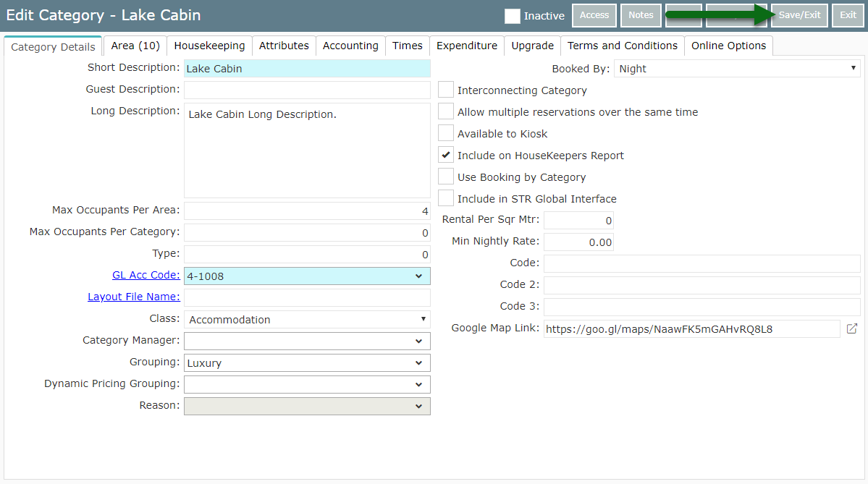868x484 pixels.
Task: Open the Grouping dropdown showing Luxury
Action: click(x=307, y=363)
